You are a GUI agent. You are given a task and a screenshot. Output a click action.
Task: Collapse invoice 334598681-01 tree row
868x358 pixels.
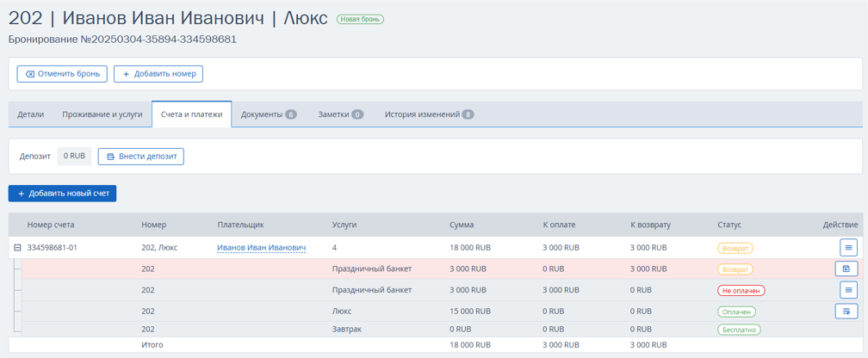click(x=17, y=248)
